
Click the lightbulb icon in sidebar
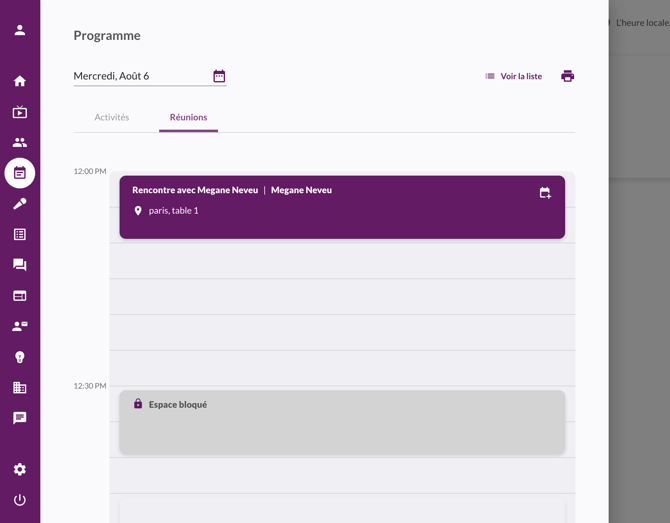pos(20,357)
